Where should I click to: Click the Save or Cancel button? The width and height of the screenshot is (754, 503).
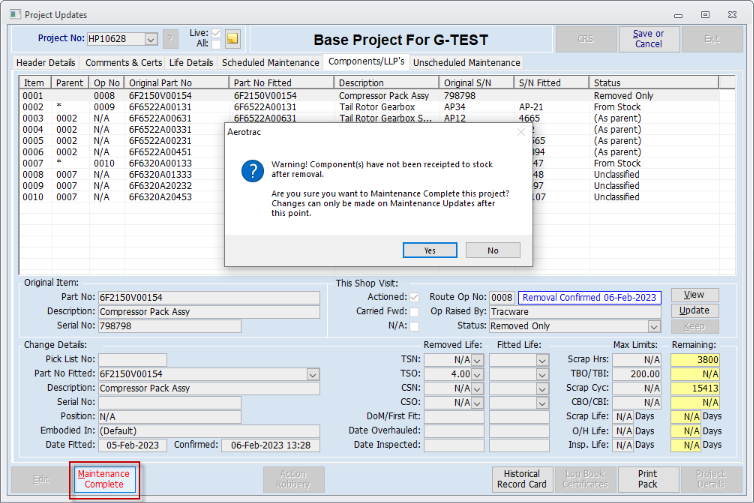pos(649,39)
